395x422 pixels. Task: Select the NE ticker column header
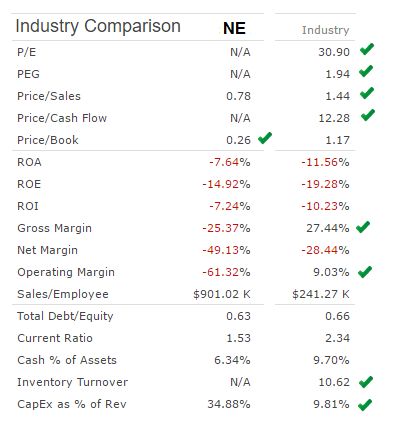[x=235, y=28]
